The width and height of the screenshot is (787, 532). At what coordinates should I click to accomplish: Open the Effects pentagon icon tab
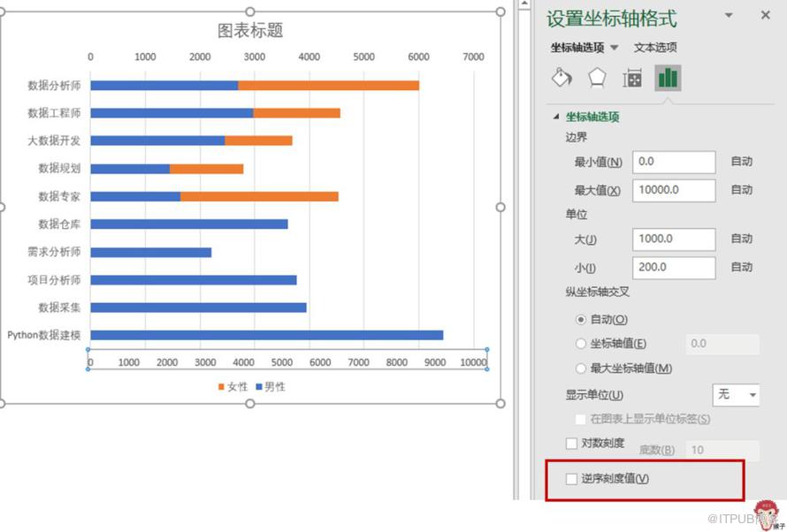(597, 78)
